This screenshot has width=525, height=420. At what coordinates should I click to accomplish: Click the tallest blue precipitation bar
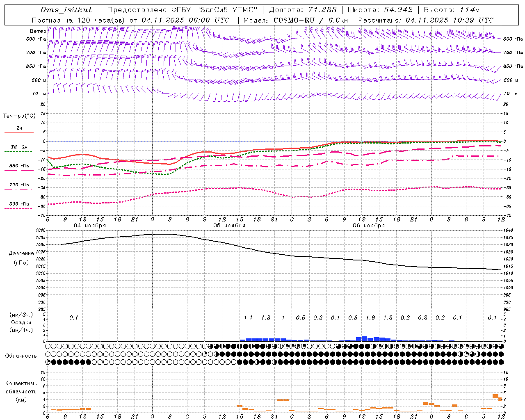click(364, 339)
